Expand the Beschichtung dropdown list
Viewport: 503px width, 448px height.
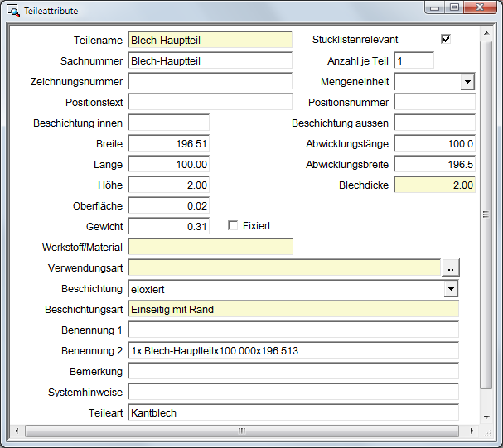[x=450, y=288]
